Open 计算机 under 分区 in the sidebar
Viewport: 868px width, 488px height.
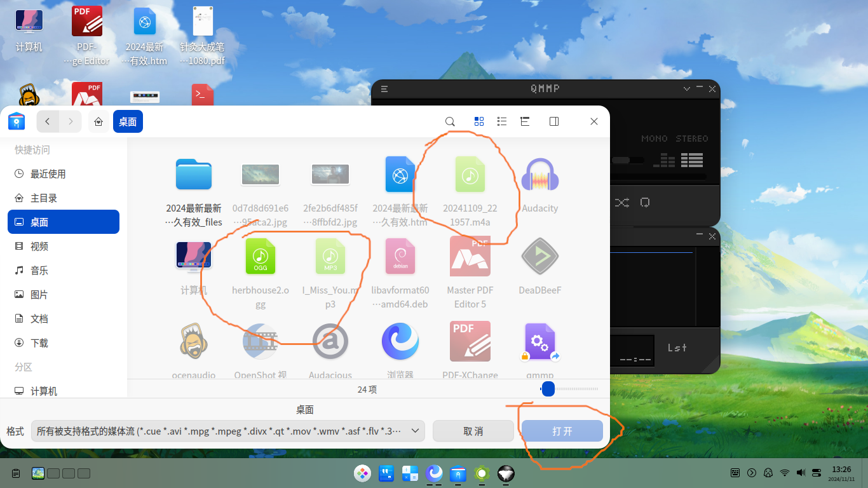(64, 391)
